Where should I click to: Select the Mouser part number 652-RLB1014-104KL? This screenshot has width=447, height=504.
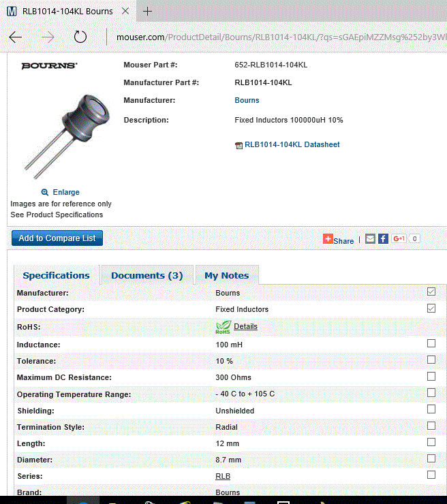click(271, 65)
